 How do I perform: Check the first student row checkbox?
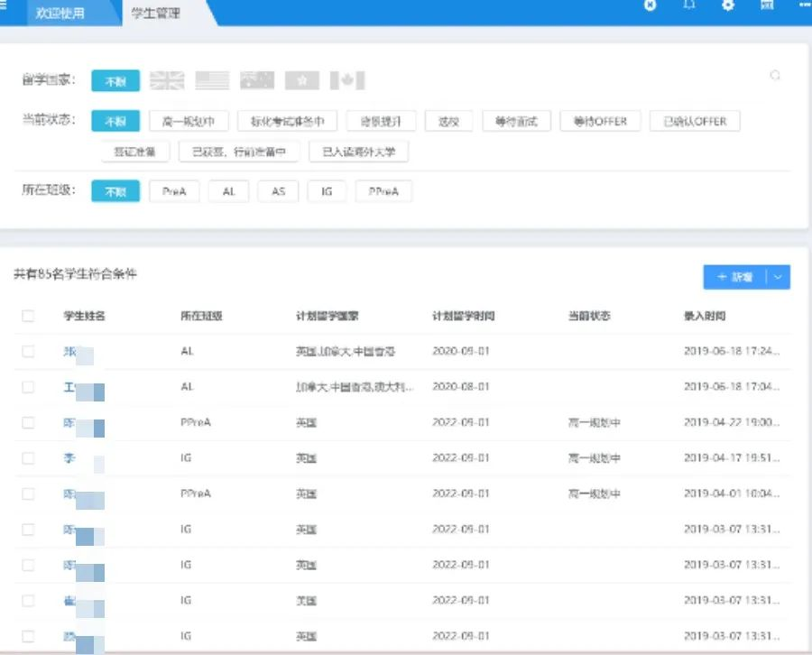[x=28, y=351]
